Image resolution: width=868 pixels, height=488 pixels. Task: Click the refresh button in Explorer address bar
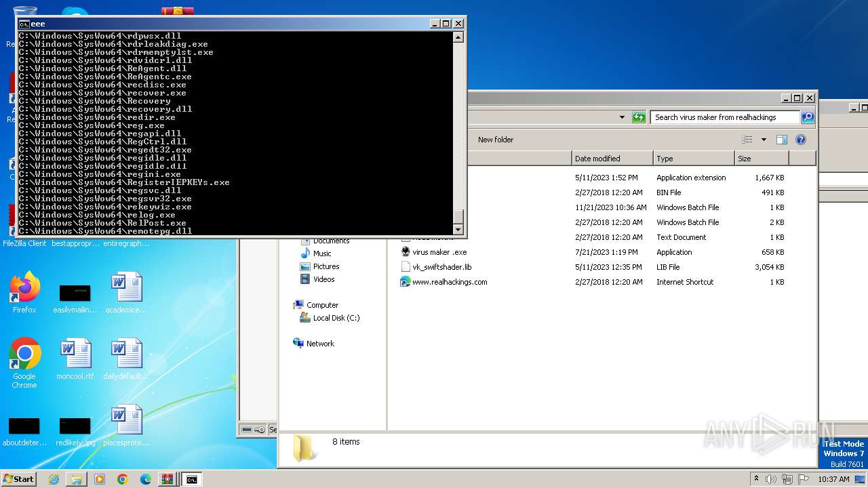(x=639, y=117)
